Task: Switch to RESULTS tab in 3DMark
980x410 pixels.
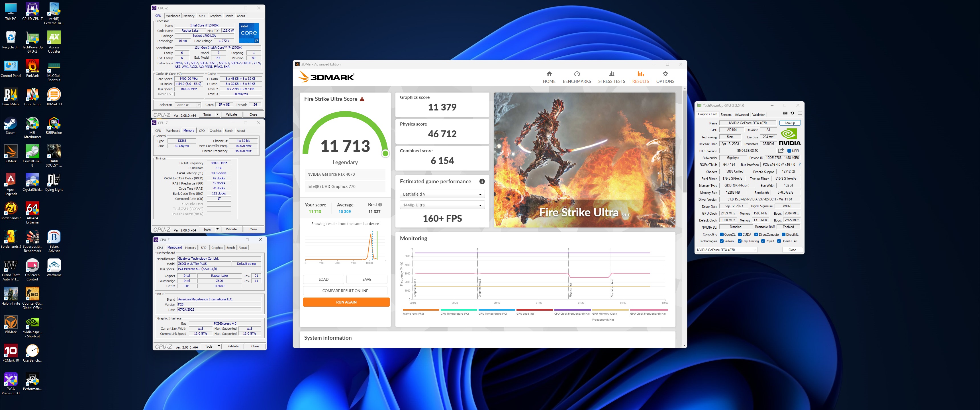Action: [641, 77]
